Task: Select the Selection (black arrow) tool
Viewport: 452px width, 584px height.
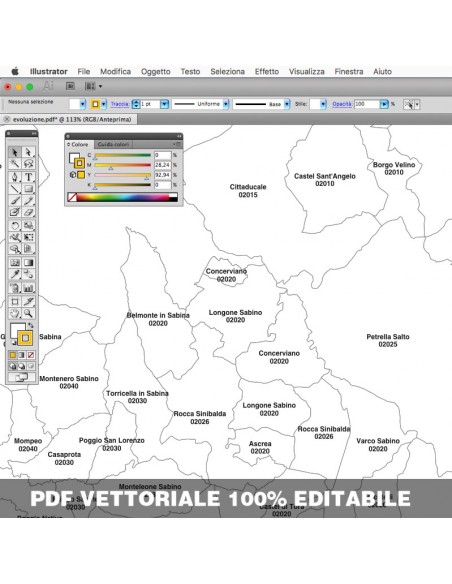Action: [x=15, y=152]
